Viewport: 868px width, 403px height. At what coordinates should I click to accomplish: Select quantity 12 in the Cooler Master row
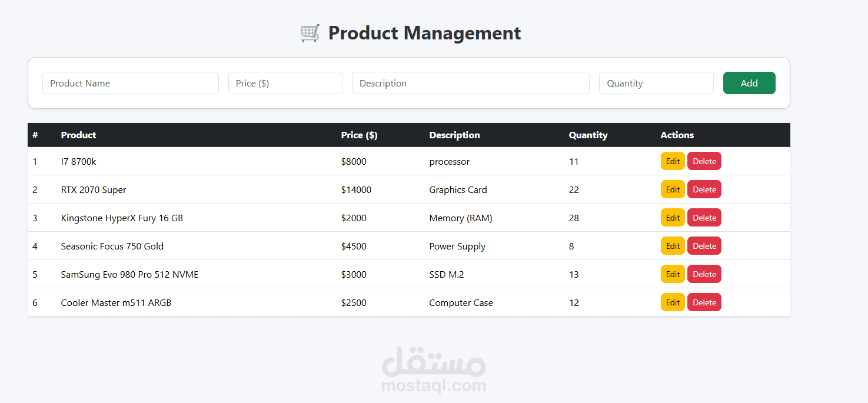coord(574,303)
